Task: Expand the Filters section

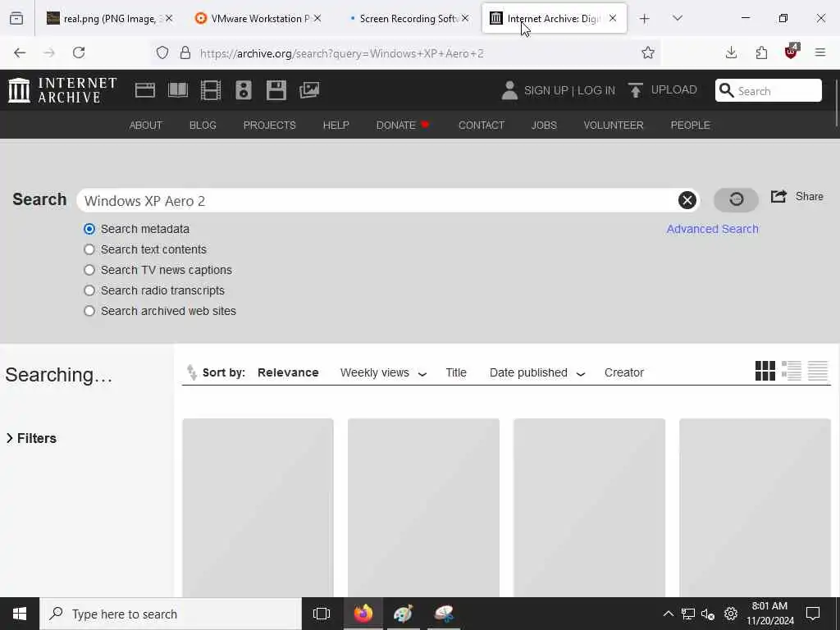Action: click(31, 438)
